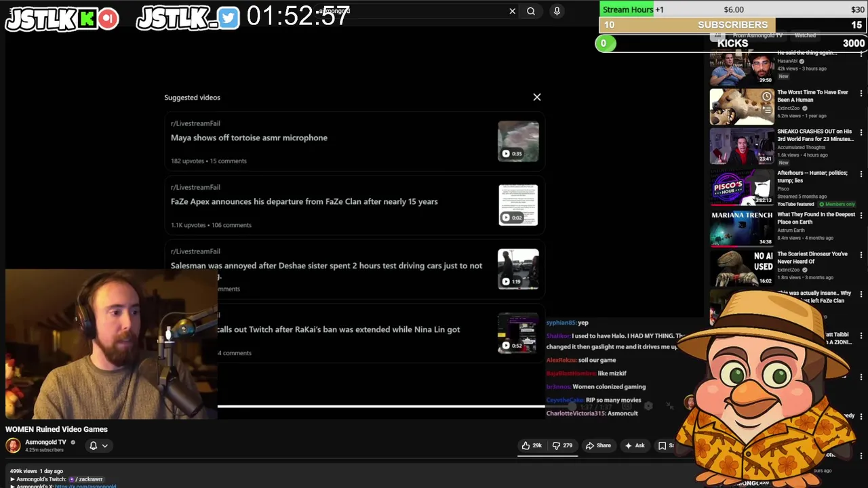Play the RaKai ban 0:52 thumbnail
Viewport: 868px width, 488px height.
click(x=518, y=333)
